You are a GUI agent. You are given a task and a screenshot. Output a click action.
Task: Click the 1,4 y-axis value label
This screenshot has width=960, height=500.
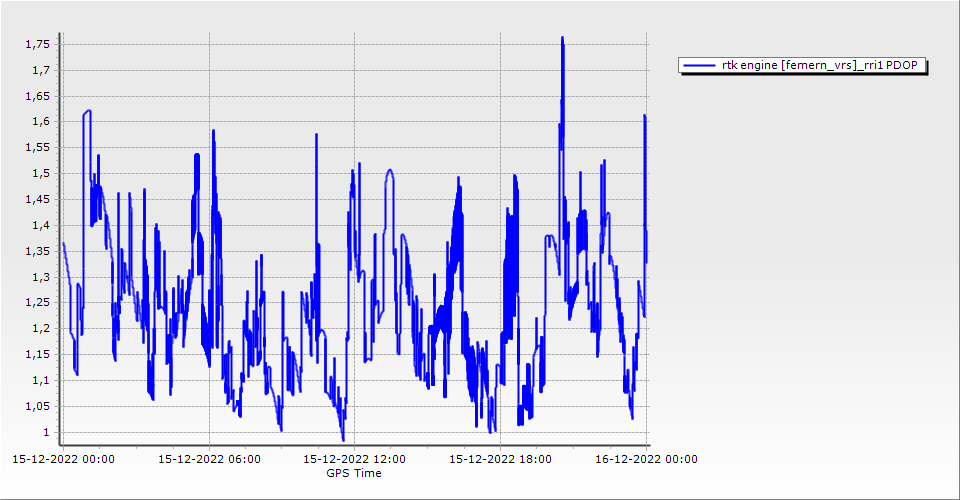(x=43, y=226)
